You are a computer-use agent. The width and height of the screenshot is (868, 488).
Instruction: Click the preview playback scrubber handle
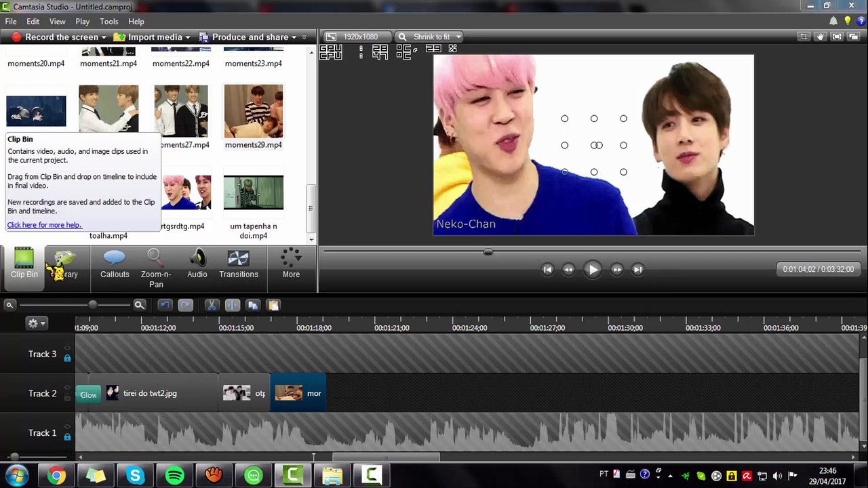[x=488, y=252]
